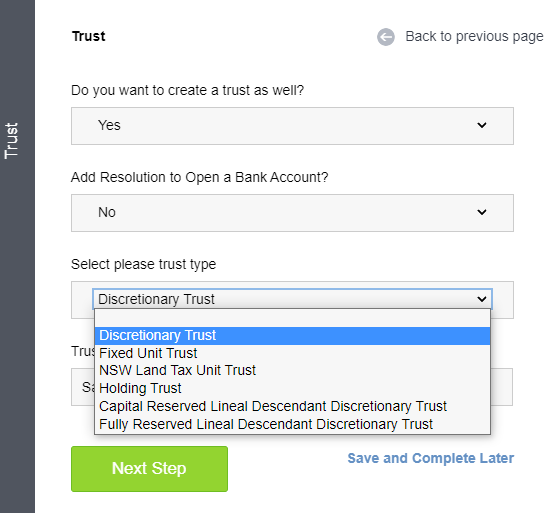Image resolution: width=553 pixels, height=513 pixels.
Task: Click chevron arrow on Yes dropdown
Action: [481, 125]
